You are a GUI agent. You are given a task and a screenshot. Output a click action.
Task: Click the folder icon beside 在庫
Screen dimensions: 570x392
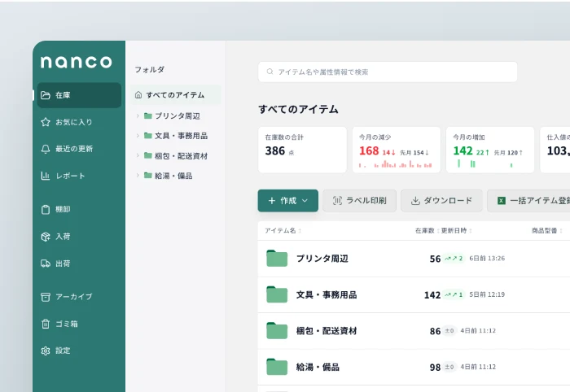(46, 95)
